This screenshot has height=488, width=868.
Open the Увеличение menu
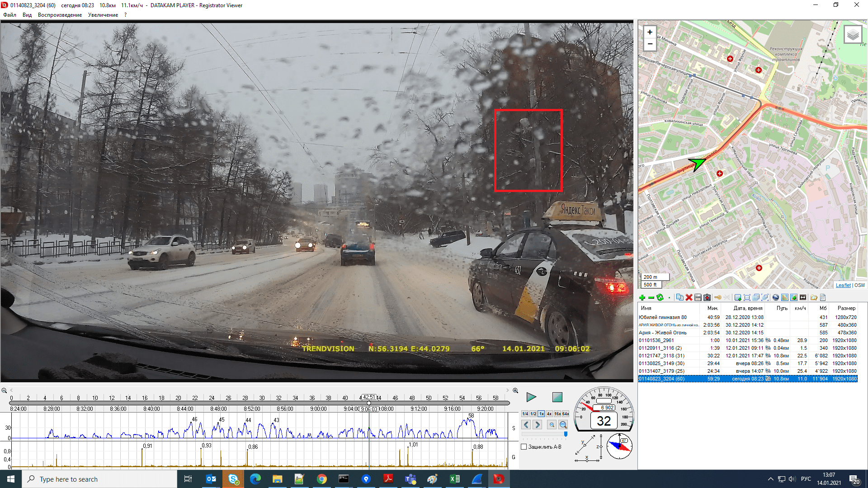pyautogui.click(x=103, y=15)
